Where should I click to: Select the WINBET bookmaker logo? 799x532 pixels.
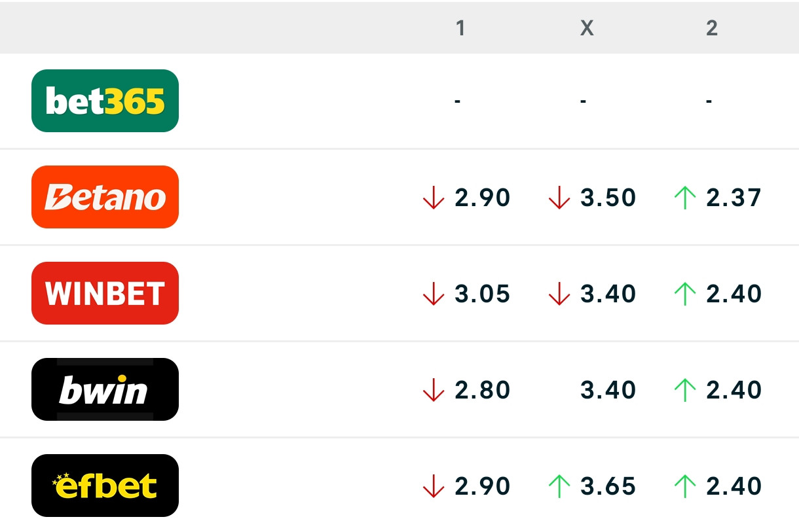[x=105, y=293]
